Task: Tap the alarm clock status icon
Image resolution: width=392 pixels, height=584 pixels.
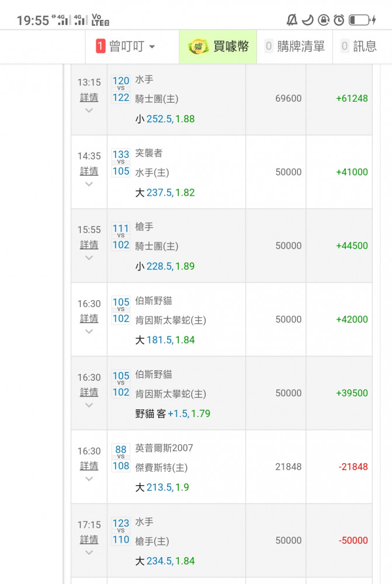Action: tap(339, 20)
